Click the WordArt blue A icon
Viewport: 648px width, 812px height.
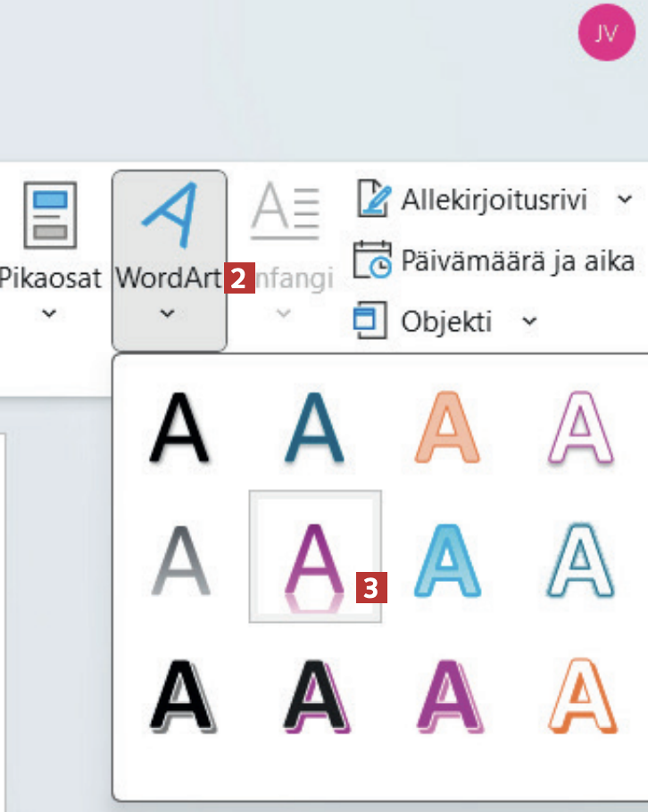pos(169,214)
